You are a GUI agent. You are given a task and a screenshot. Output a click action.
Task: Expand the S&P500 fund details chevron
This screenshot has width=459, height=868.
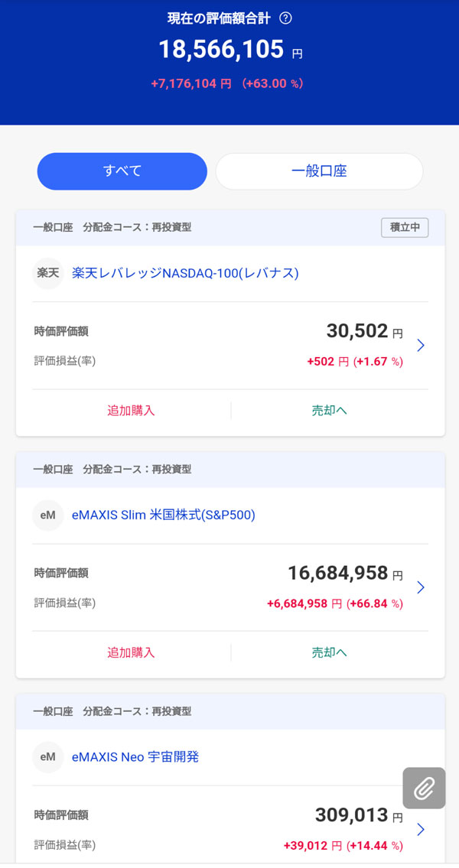(420, 587)
